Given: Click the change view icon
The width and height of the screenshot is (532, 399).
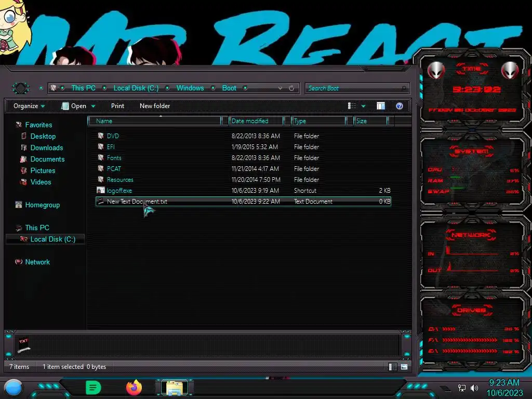Looking at the screenshot, I should click(x=352, y=106).
